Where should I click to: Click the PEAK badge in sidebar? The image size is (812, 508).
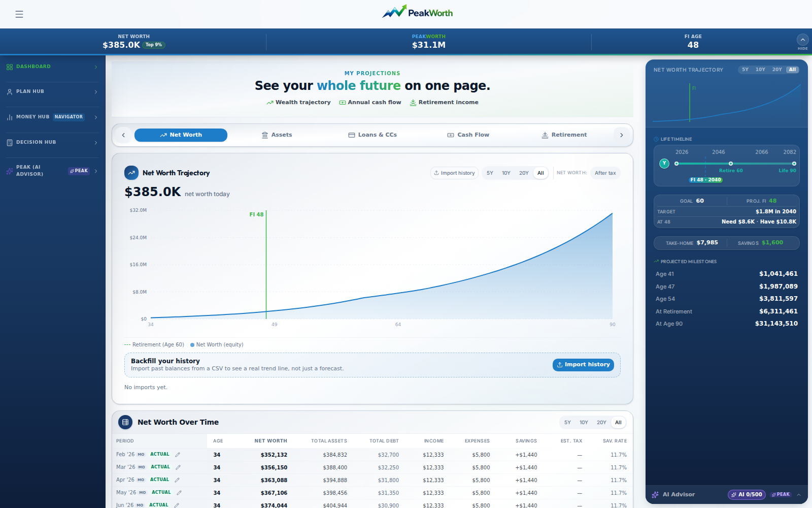(x=79, y=171)
